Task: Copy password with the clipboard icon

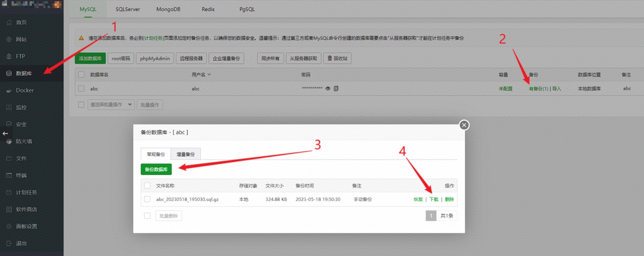Action: tap(336, 89)
